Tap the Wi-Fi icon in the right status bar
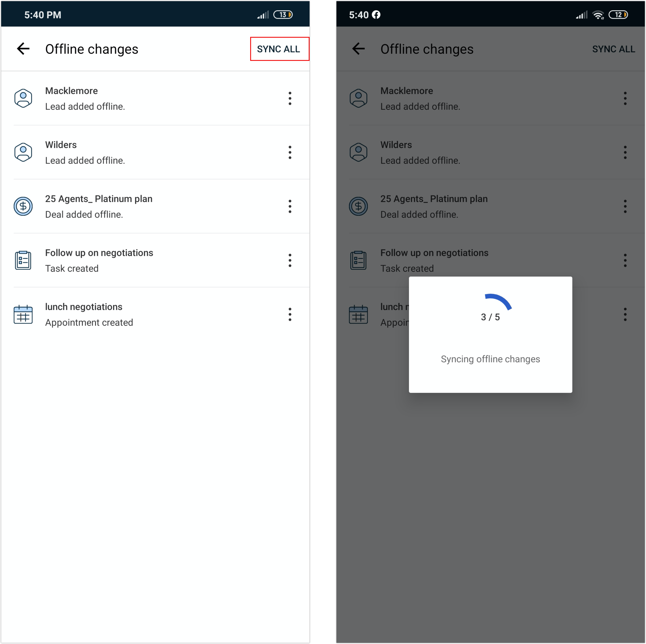The image size is (646, 644). coord(598,15)
